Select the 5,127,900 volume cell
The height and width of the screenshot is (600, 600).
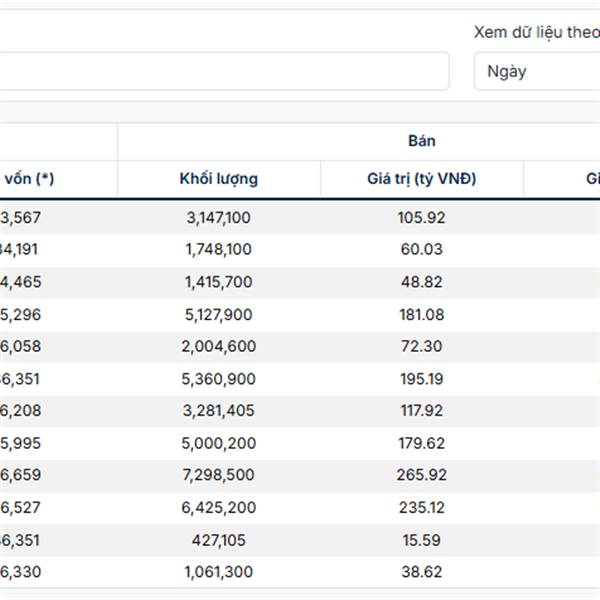click(219, 314)
